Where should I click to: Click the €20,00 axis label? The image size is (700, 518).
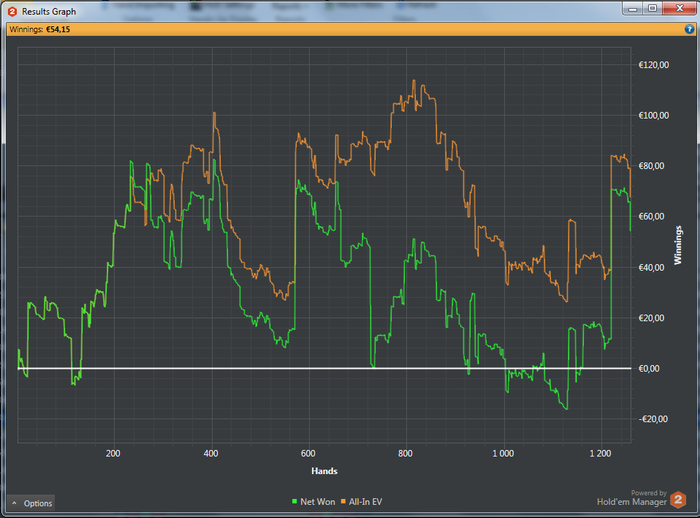click(651, 318)
